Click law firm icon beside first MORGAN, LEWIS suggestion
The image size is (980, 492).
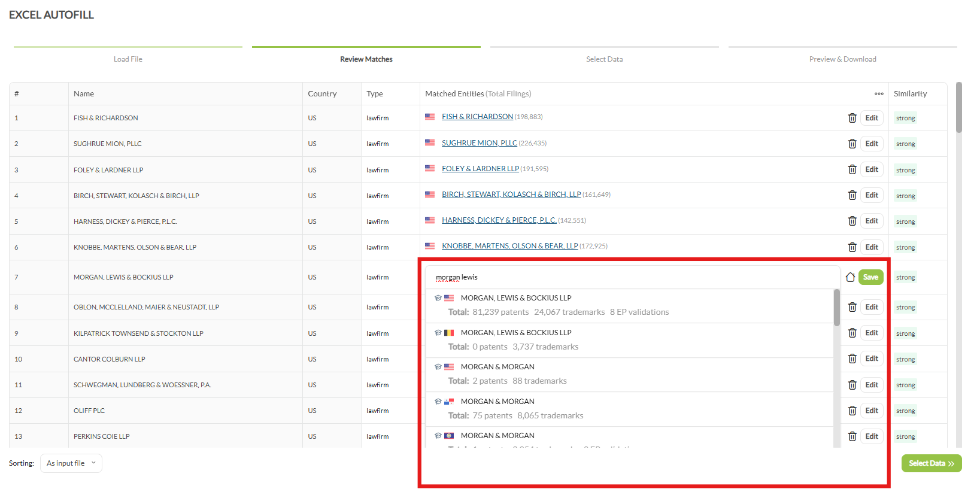click(x=438, y=298)
